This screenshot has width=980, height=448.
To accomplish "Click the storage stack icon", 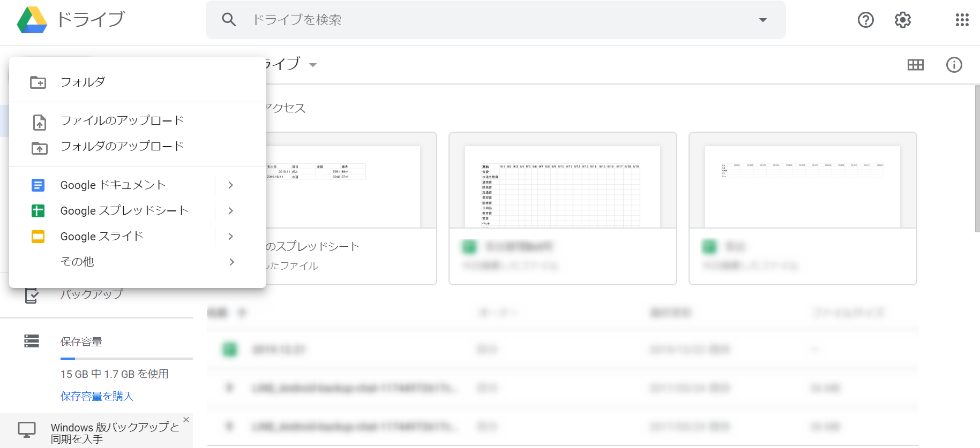I will [x=32, y=341].
